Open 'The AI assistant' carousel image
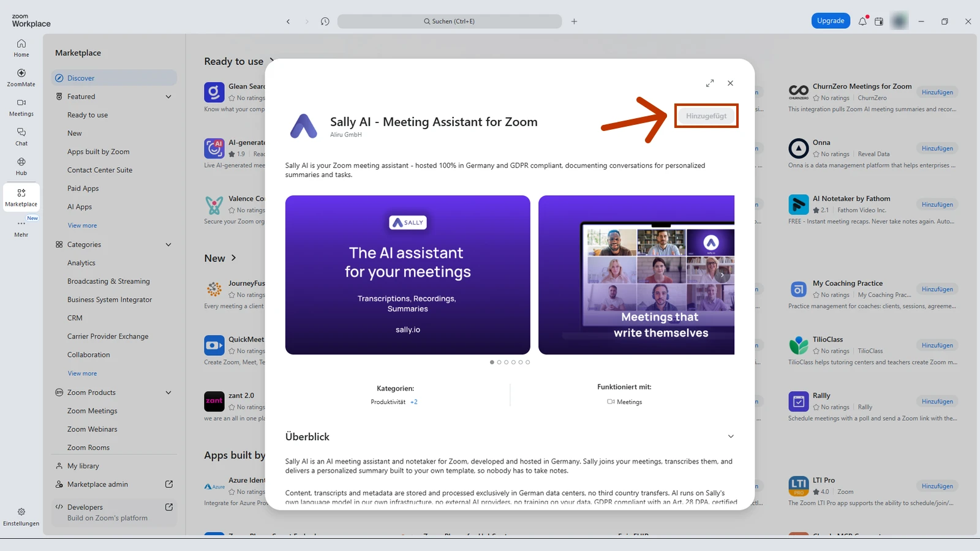Screen dimensions: 980x551 coord(408,275)
